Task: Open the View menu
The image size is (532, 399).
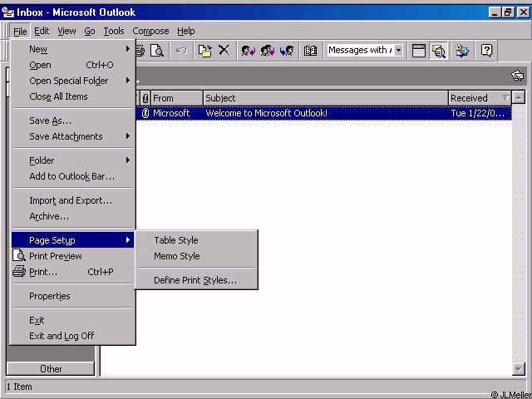Action: (x=66, y=32)
